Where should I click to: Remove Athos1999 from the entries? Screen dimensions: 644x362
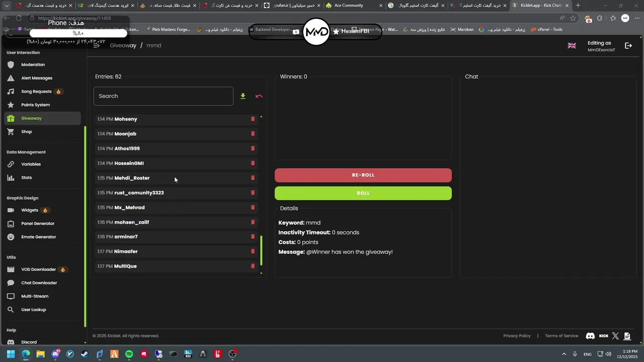[x=253, y=148]
